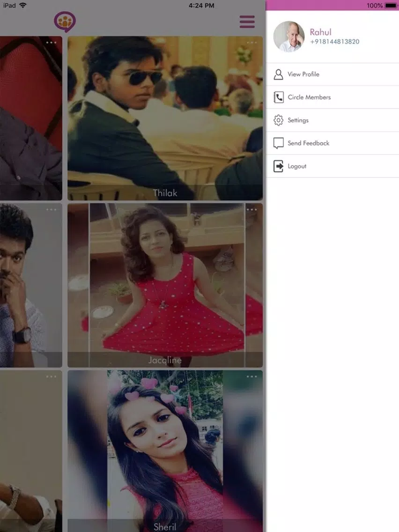
Task: Open Thilak's photo card
Action: 165,118
